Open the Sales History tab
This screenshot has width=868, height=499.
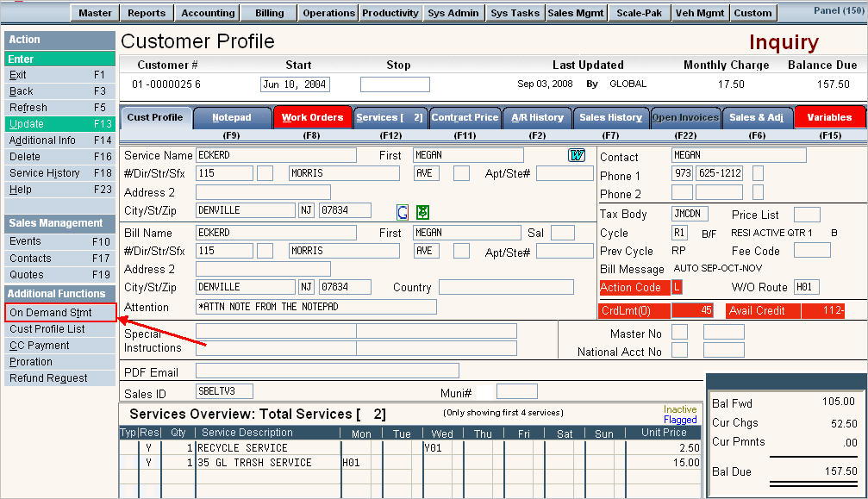click(x=610, y=117)
